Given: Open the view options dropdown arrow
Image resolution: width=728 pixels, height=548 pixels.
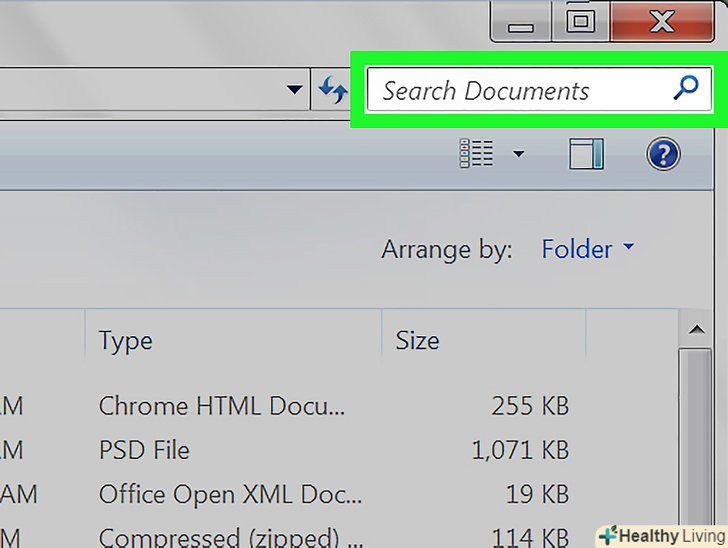Looking at the screenshot, I should point(518,154).
